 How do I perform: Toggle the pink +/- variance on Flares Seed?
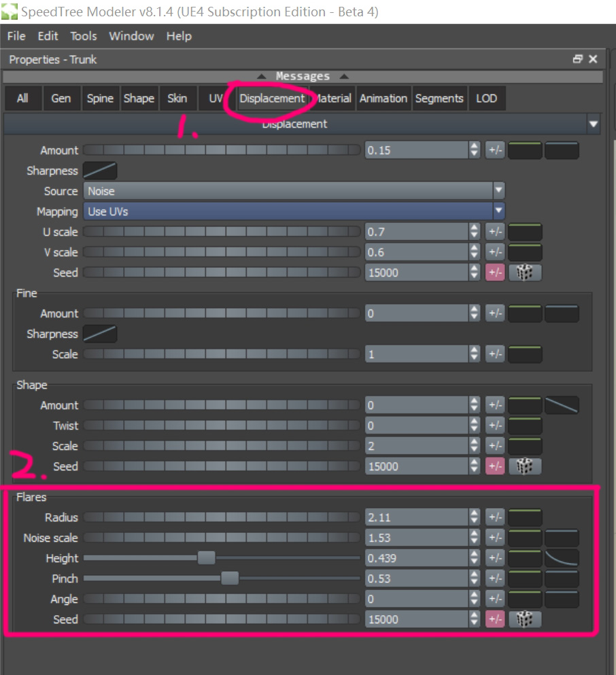[495, 619]
